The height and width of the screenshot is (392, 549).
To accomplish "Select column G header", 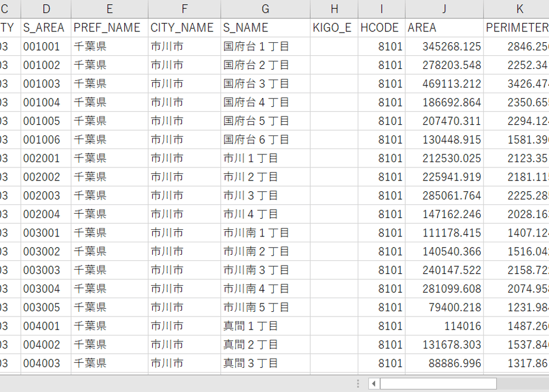I will pos(266,9).
